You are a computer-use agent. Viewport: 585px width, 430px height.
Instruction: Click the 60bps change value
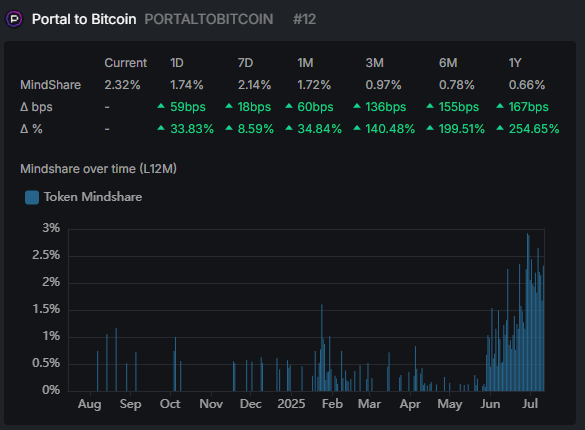point(315,107)
